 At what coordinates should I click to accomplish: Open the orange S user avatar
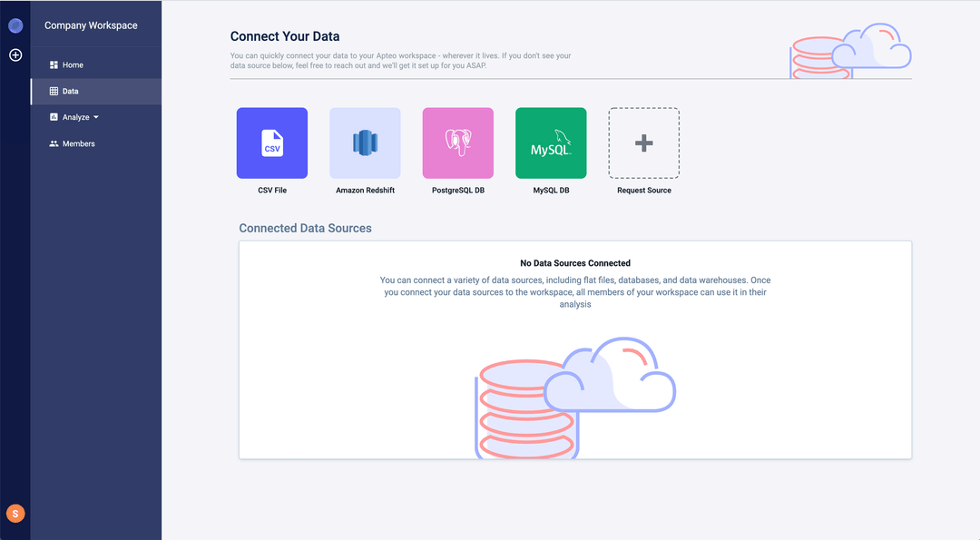(15, 514)
